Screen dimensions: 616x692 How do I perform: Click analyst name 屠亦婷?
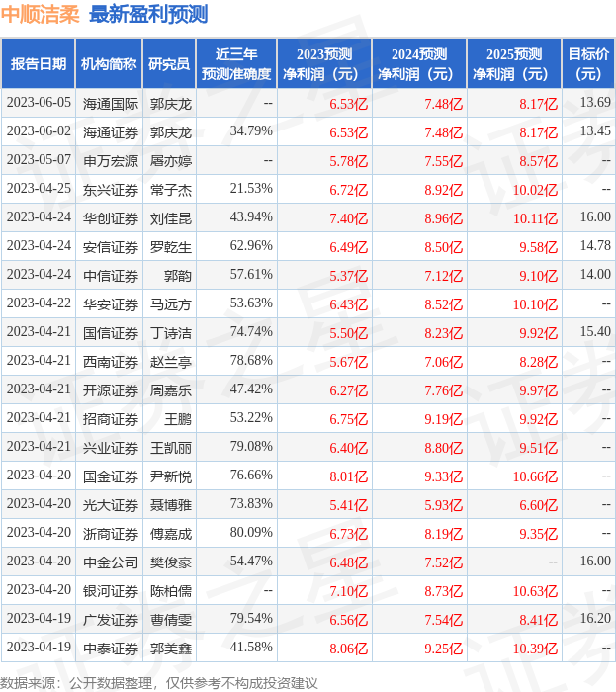pos(171,161)
